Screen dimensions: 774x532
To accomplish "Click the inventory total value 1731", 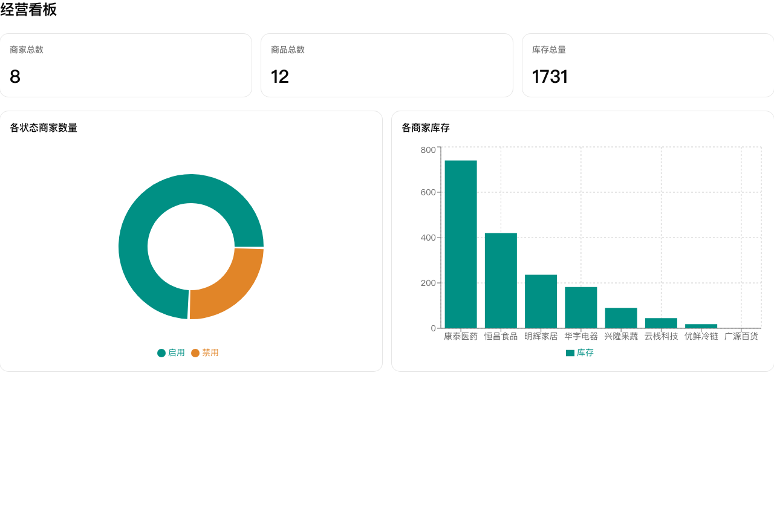I will pos(550,77).
